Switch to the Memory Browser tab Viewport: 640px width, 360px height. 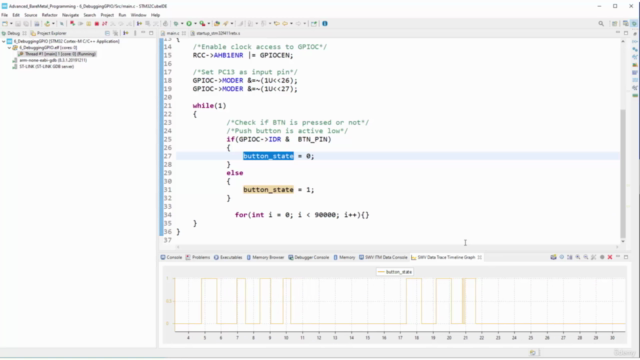click(265, 258)
